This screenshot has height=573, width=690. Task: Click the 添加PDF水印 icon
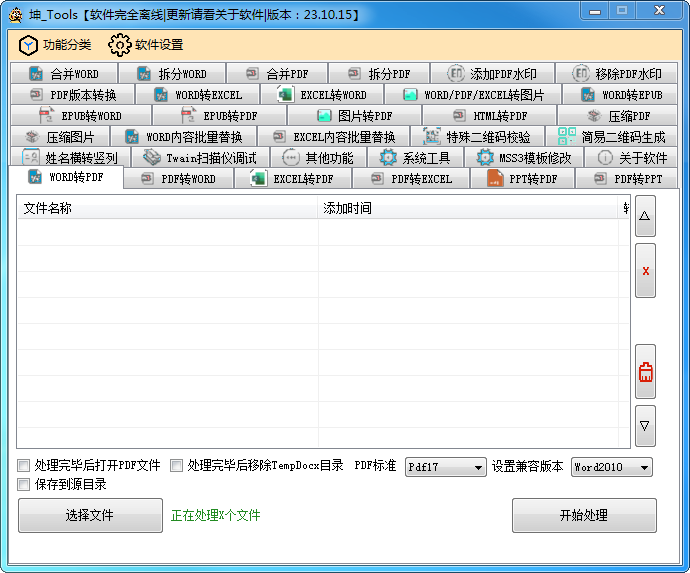455,73
